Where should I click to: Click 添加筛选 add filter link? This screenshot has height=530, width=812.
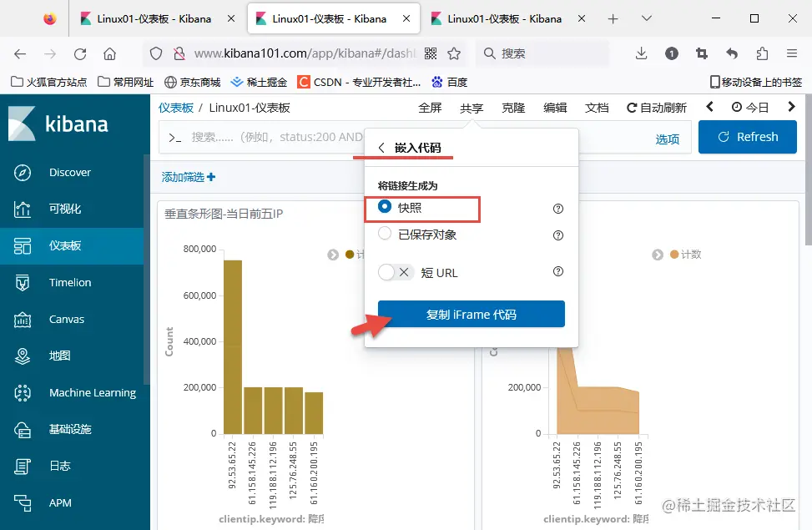(x=189, y=177)
